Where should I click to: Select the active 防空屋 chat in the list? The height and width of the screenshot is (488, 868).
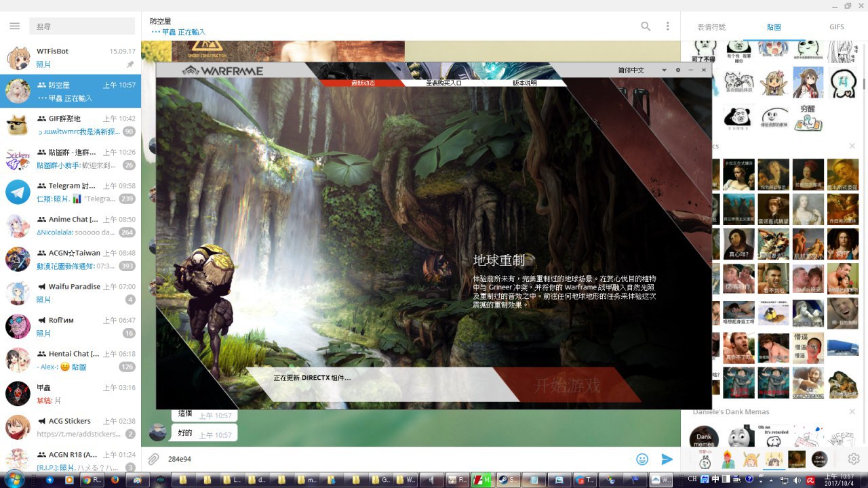point(71,91)
